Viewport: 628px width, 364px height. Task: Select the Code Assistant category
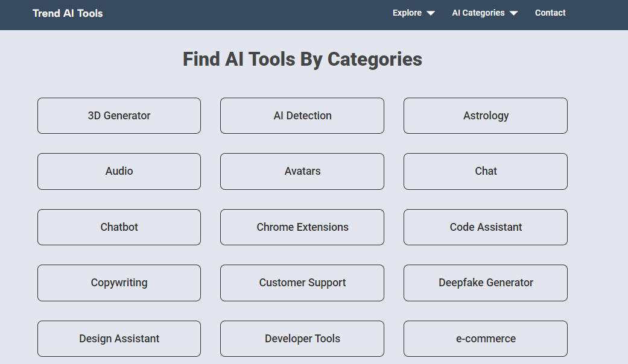point(486,227)
